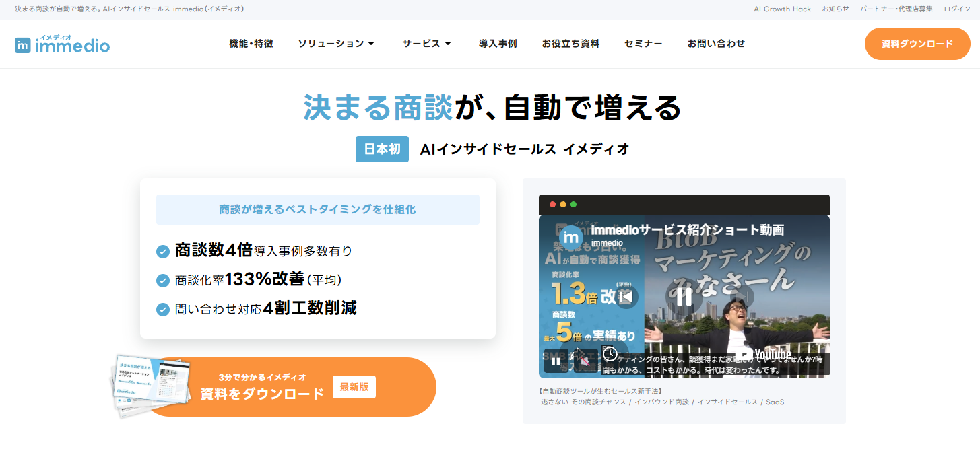Image resolution: width=980 pixels, height=459 pixels.
Task: Open video title immedioサービス紹介ショート動画
Action: pos(687,229)
